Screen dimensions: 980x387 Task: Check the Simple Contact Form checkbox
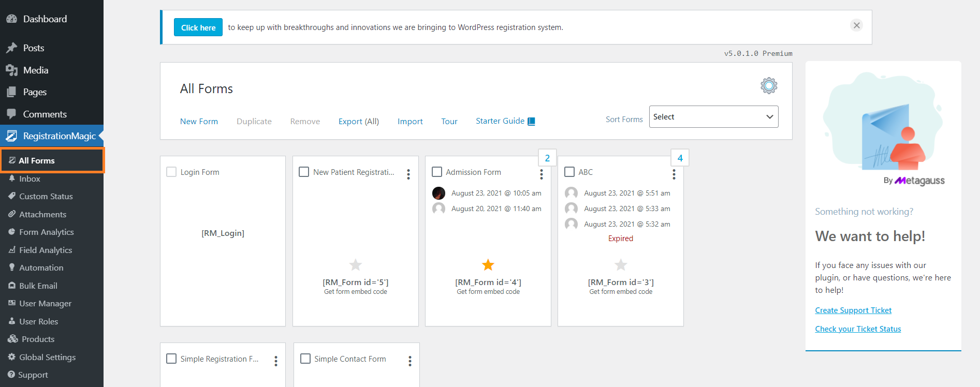pos(305,359)
